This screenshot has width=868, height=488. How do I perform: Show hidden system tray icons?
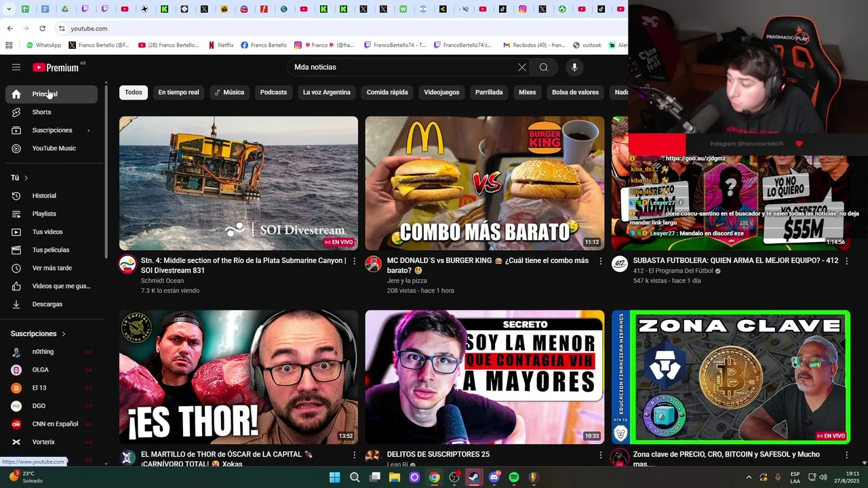coord(749,477)
